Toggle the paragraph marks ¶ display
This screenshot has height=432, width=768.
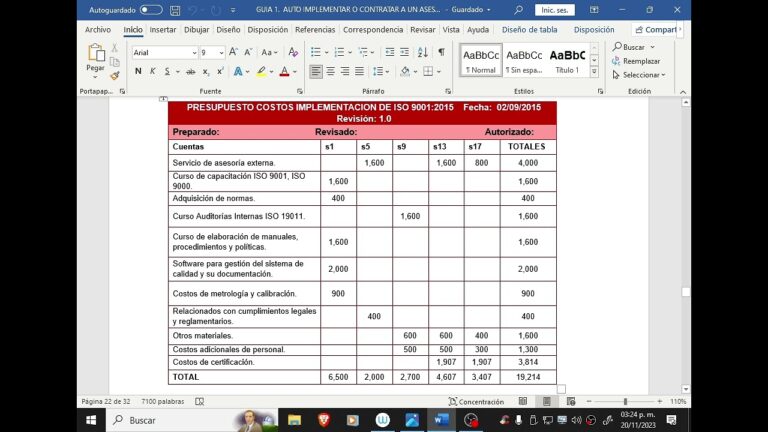pyautogui.click(x=441, y=52)
